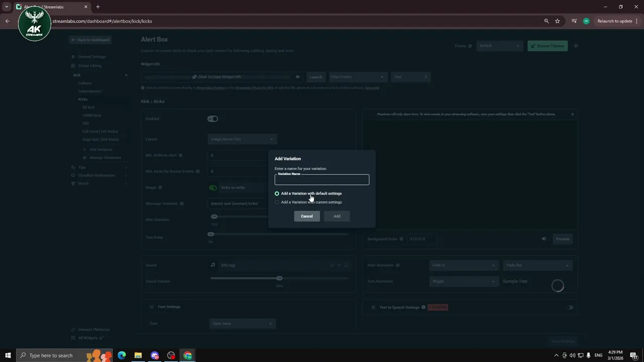Click Connect Platforms link
The width and height of the screenshot is (644, 362).
(x=94, y=330)
